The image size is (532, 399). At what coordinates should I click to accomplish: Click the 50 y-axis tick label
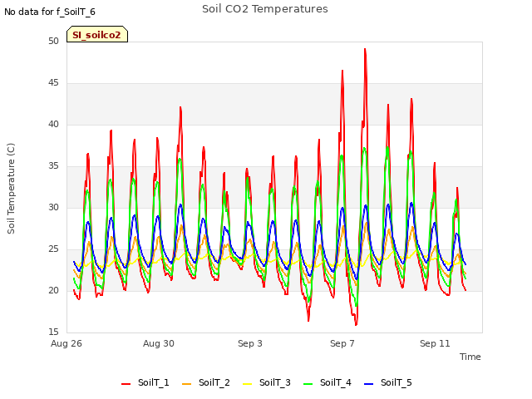click(53, 41)
